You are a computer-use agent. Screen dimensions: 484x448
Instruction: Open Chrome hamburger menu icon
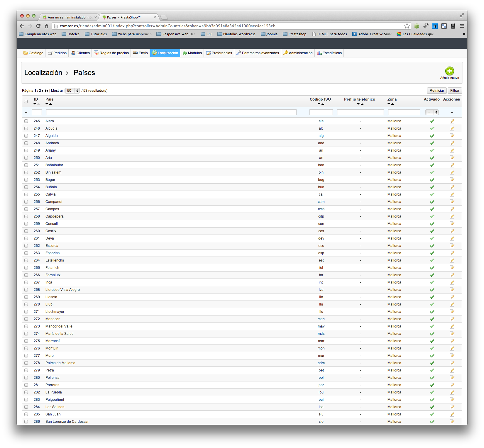[x=462, y=26]
